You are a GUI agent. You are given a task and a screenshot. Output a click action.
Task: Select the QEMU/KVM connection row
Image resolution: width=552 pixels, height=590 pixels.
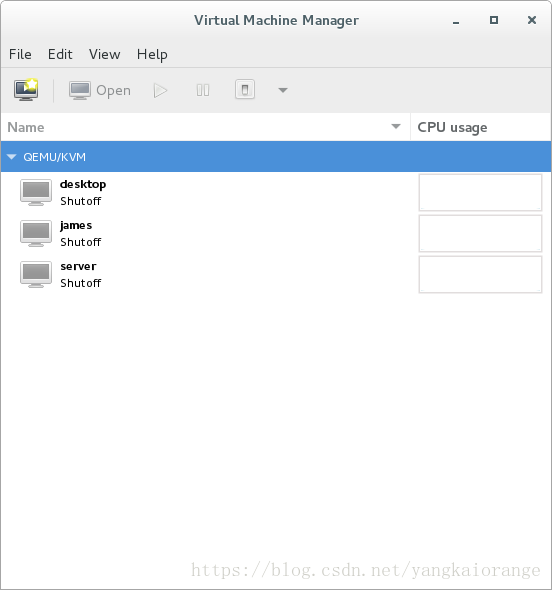276,157
